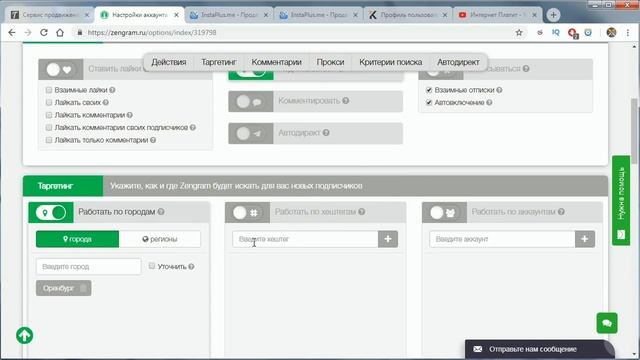The width and height of the screenshot is (640, 360).
Task: Open the Таргетинг menu item
Action: (x=219, y=62)
